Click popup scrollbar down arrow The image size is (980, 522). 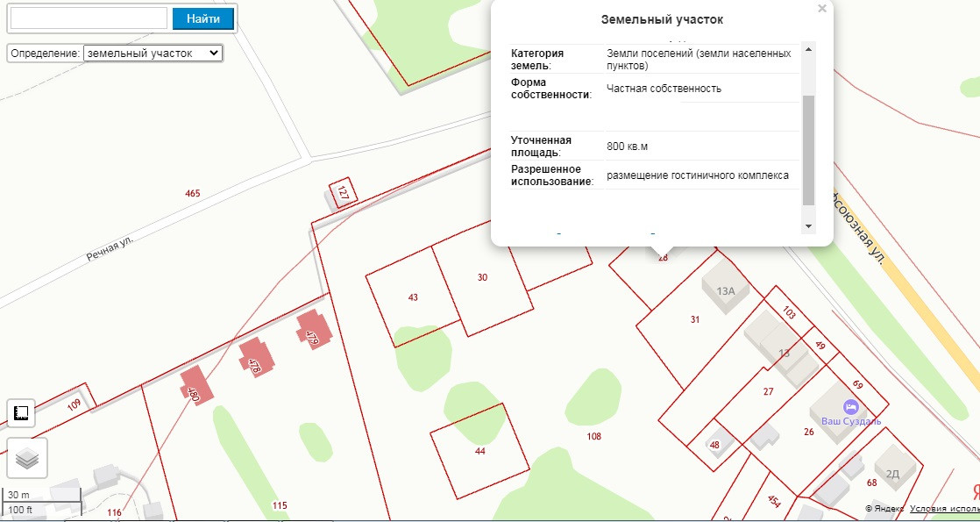tap(808, 226)
